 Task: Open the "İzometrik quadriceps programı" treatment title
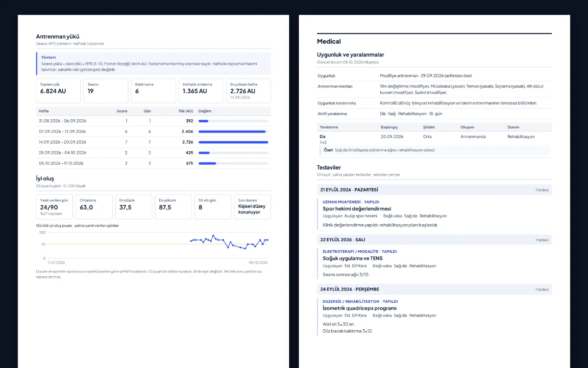point(360,308)
